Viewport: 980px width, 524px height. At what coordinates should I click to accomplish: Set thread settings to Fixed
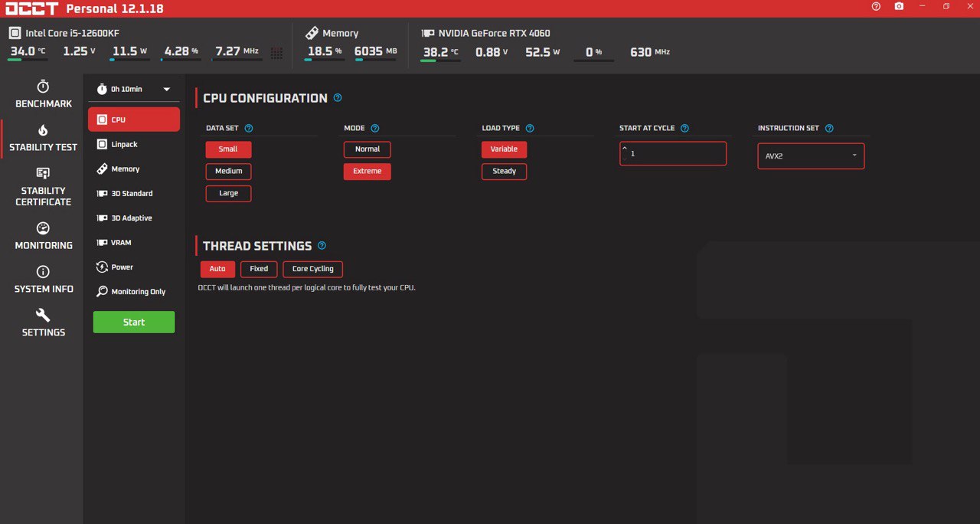pos(259,269)
